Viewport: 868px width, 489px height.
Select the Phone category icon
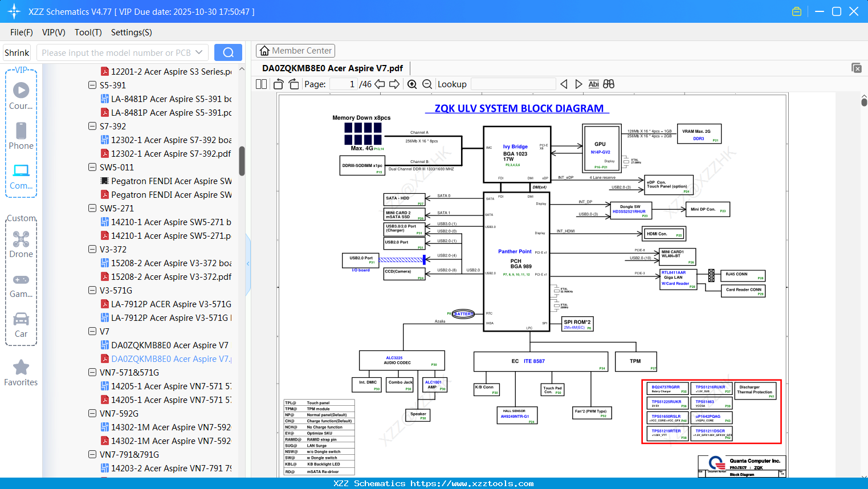21,136
